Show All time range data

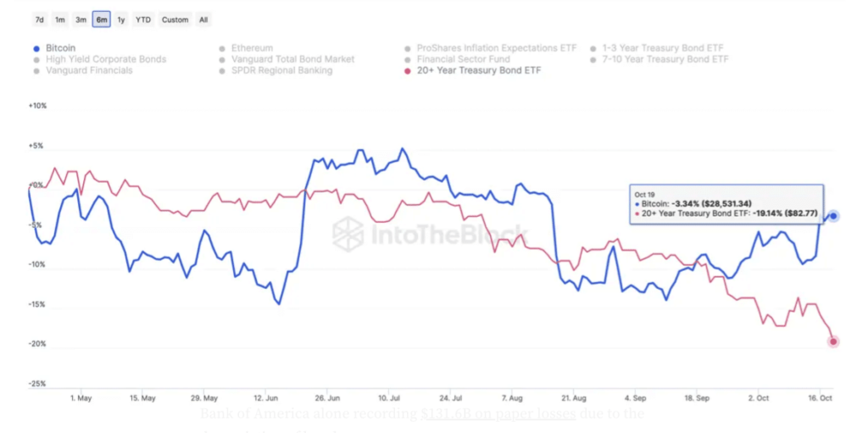(x=203, y=19)
